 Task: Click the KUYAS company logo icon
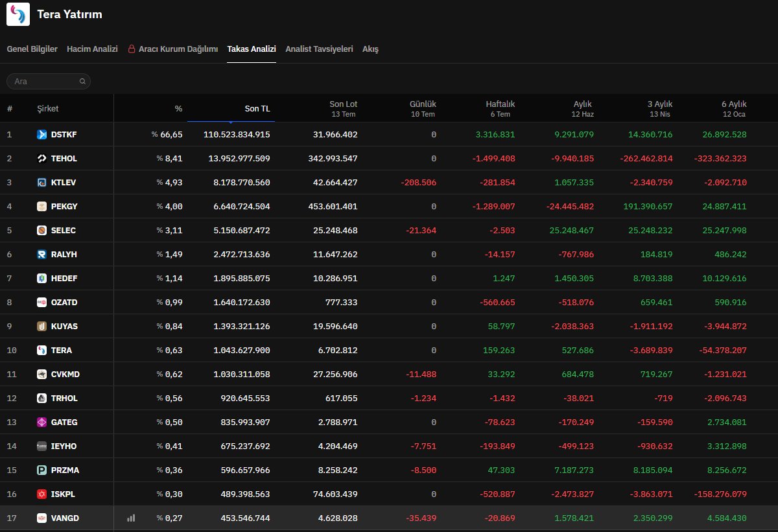tap(42, 327)
